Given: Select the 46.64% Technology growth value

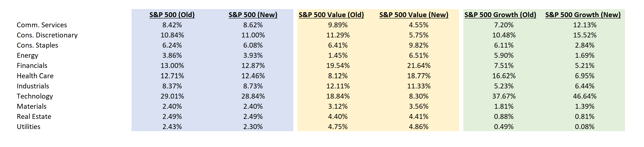Looking at the screenshot, I should tap(584, 96).
